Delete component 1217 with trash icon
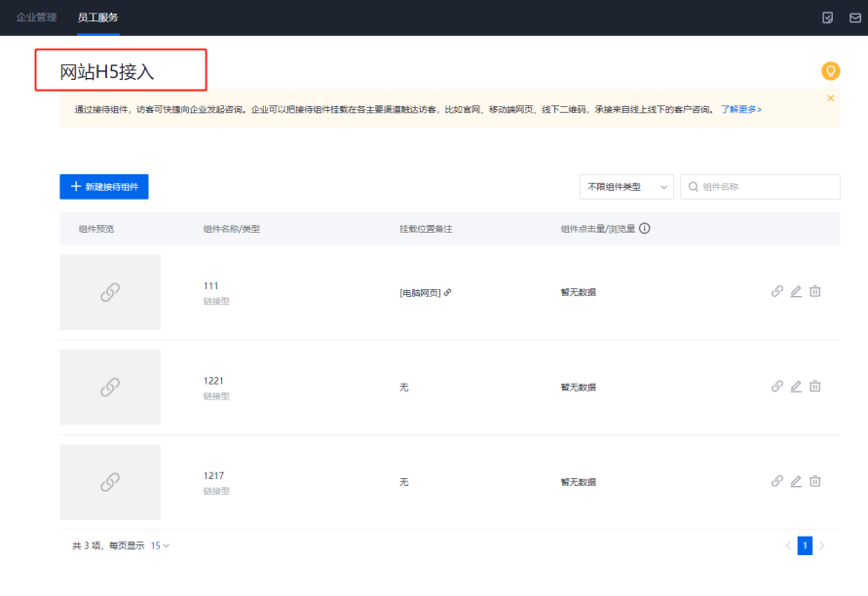The width and height of the screenshot is (868, 596). tap(814, 481)
